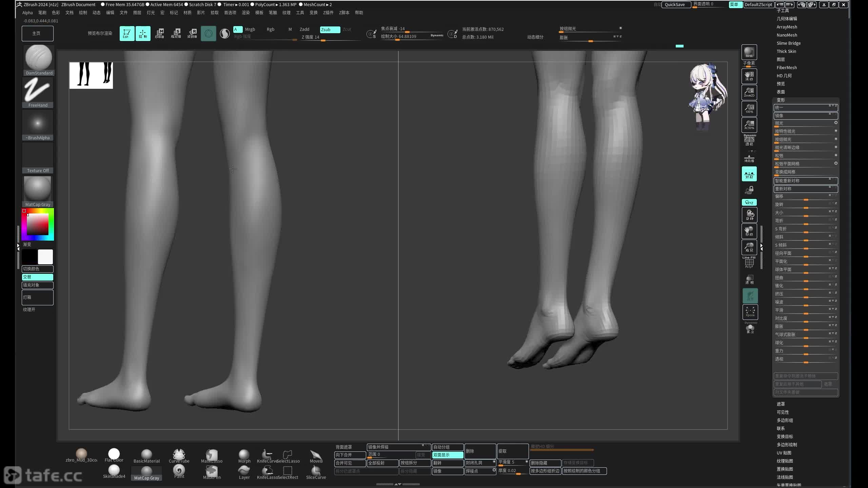
Task: Expand the NanoMesh section
Action: (x=787, y=35)
